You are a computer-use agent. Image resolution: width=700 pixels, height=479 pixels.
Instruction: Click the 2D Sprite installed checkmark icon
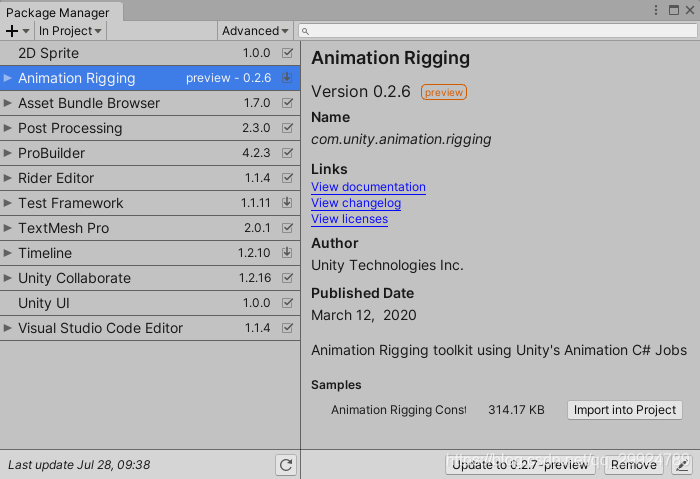click(288, 53)
